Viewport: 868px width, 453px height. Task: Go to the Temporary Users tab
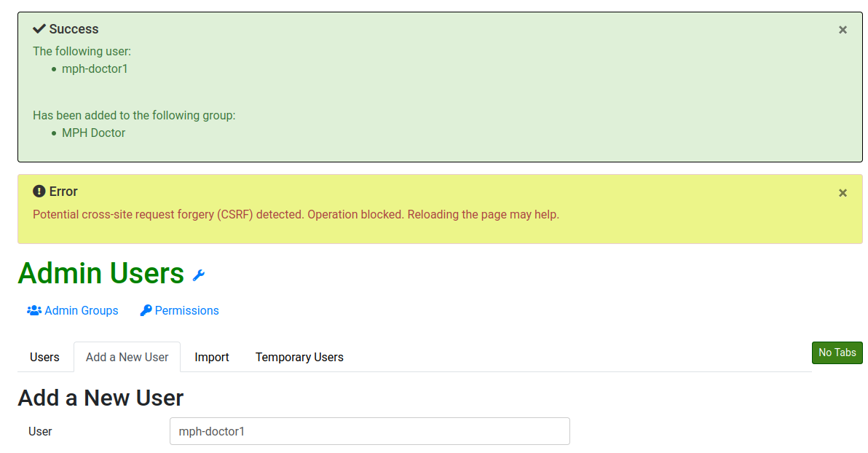299,357
